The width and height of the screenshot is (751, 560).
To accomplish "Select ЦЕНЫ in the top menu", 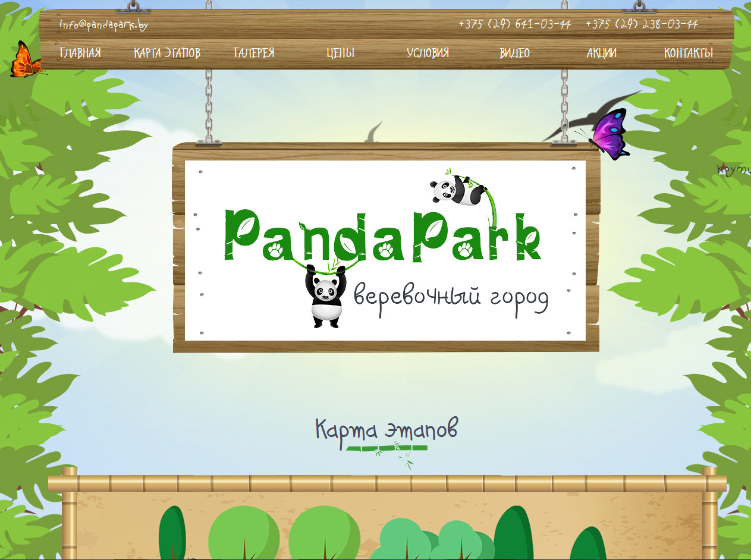I will pos(341,53).
